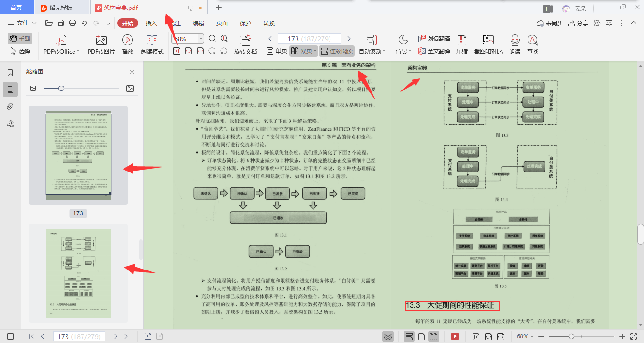Expand the background (背景) dropdown
The height and width of the screenshot is (343, 644).
point(410,51)
